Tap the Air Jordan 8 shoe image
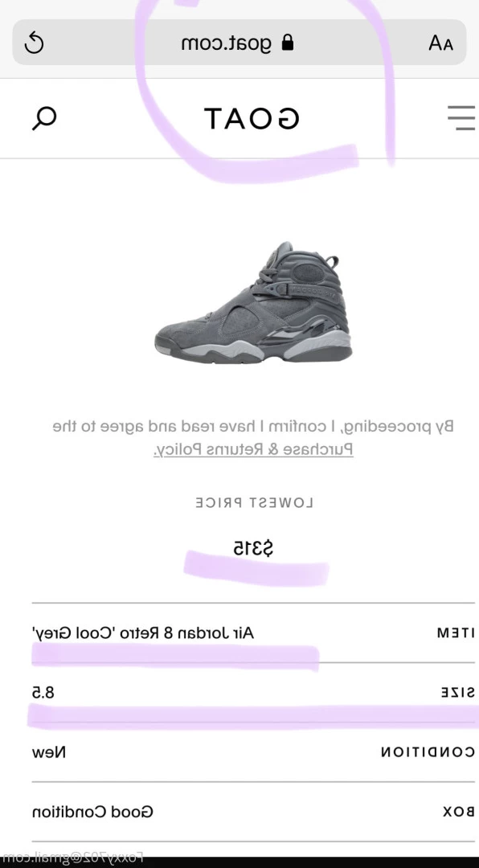Screen dimensions: 479x868 coord(253,302)
